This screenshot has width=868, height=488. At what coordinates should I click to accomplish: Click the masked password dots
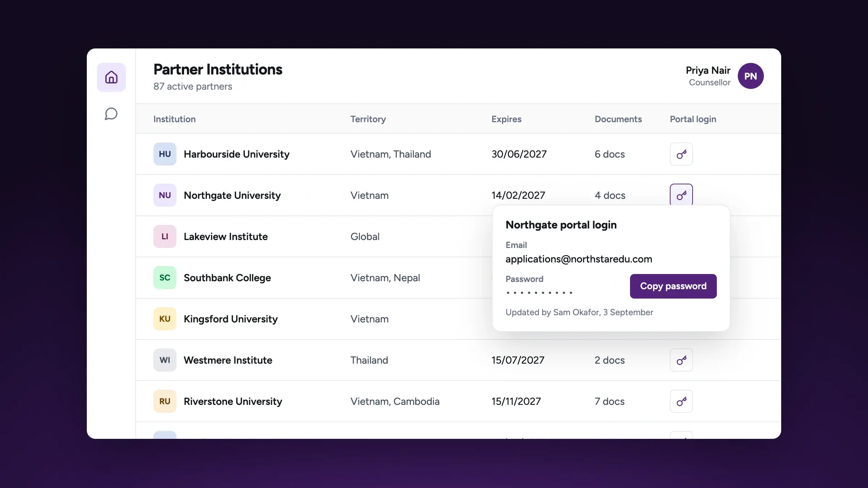coord(539,293)
